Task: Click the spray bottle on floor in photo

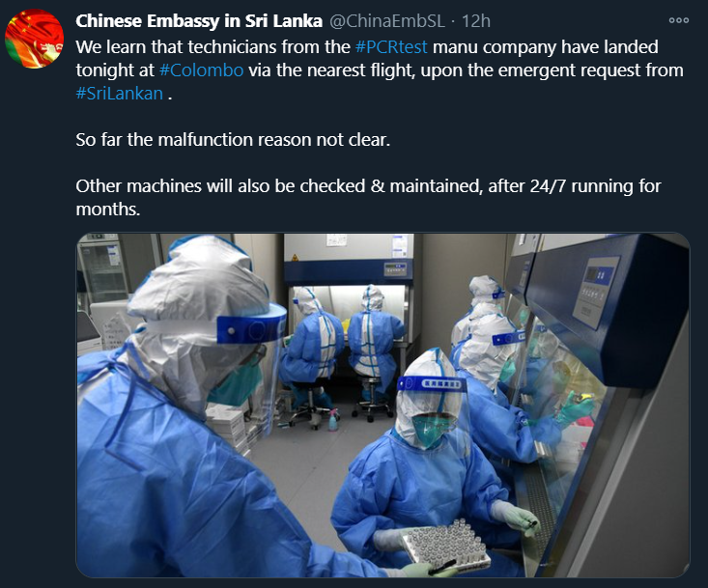Action: coord(333,420)
